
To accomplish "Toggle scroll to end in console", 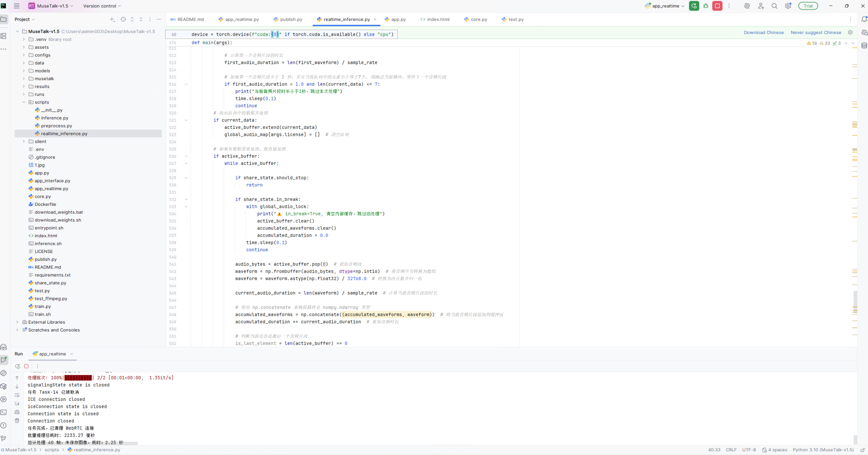I will click(x=17, y=404).
